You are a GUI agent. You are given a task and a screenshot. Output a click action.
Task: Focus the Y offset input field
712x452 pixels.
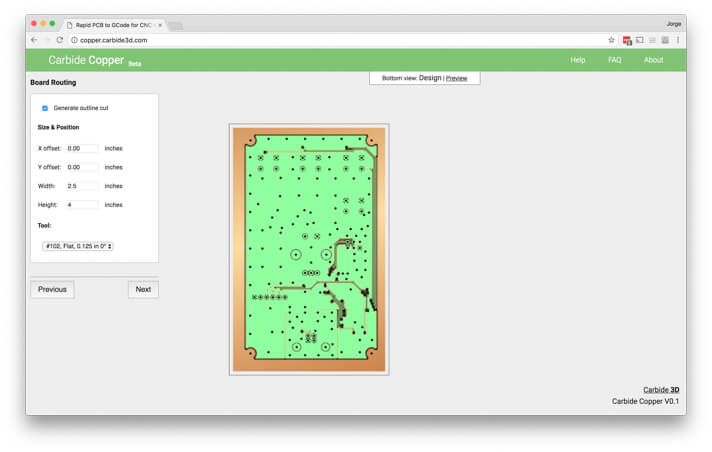(82, 167)
